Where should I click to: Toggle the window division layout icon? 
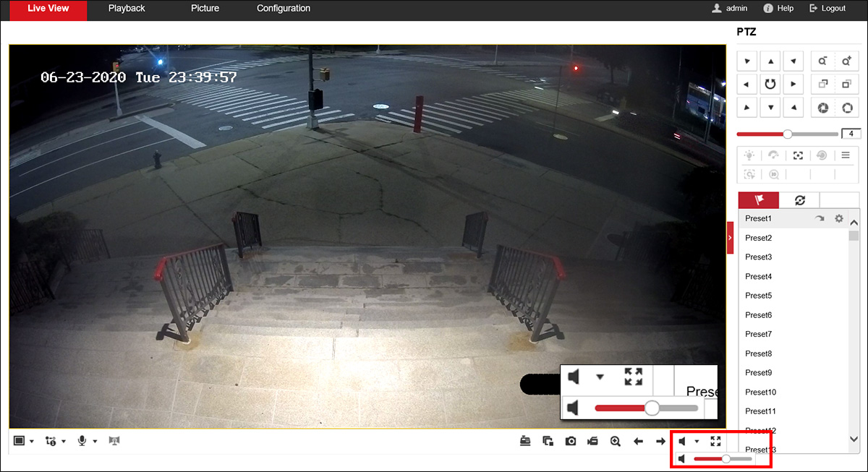click(20, 440)
